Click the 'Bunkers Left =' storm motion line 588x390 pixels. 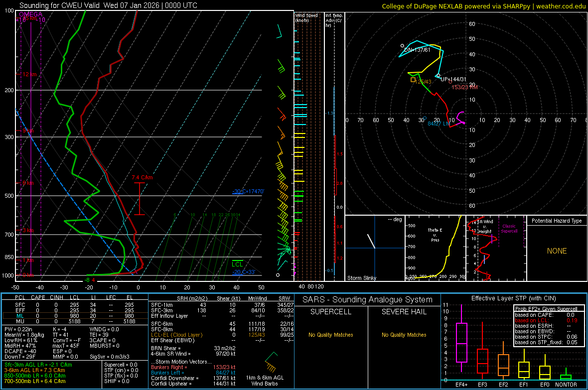tap(193, 373)
